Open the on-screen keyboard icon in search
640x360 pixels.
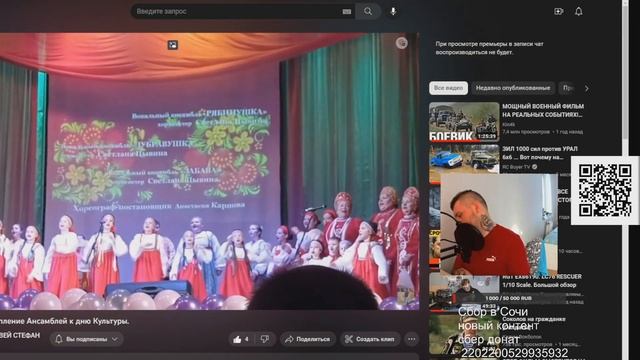pyautogui.click(x=347, y=11)
